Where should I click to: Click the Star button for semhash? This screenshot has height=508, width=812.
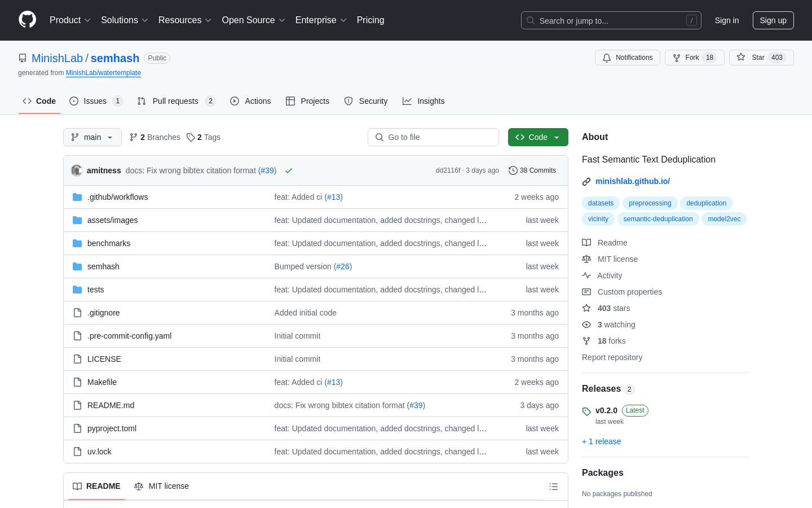[761, 58]
